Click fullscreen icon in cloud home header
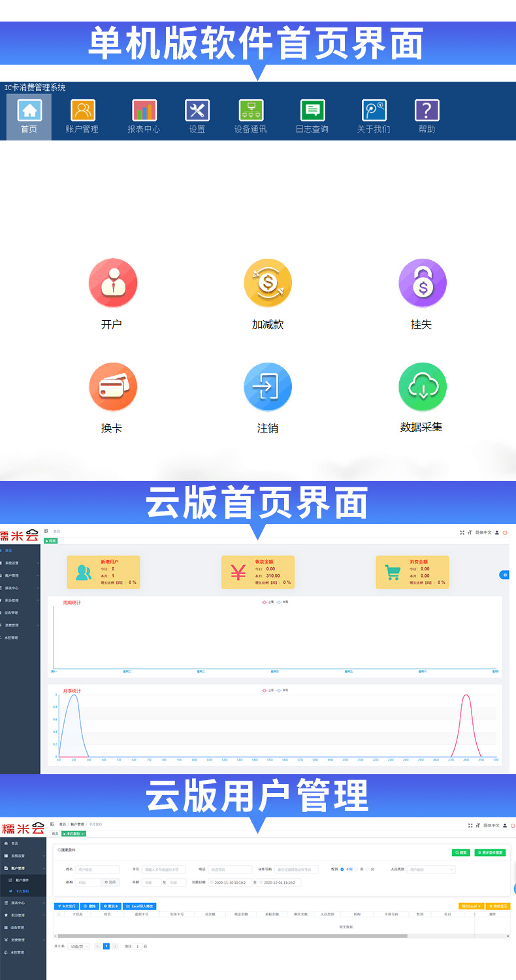This screenshot has width=516, height=980. tap(462, 532)
